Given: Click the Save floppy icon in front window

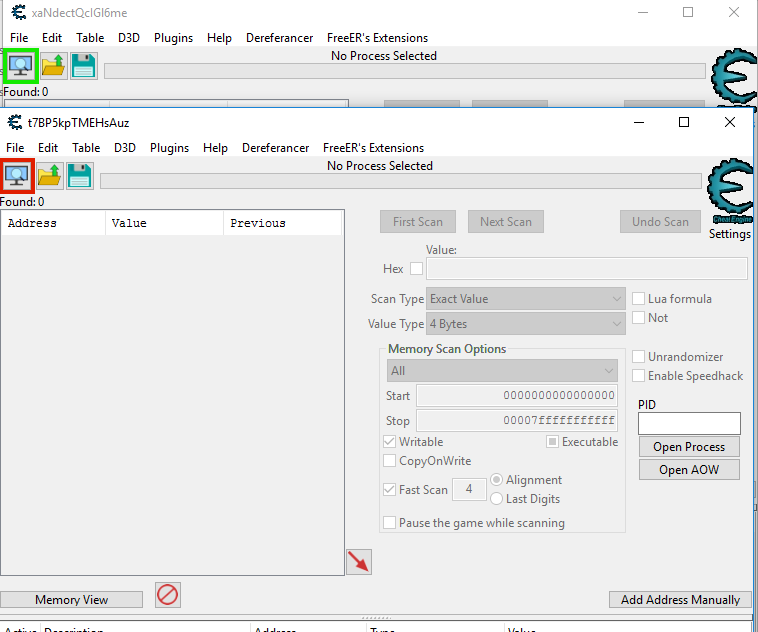Looking at the screenshot, I should [79, 176].
